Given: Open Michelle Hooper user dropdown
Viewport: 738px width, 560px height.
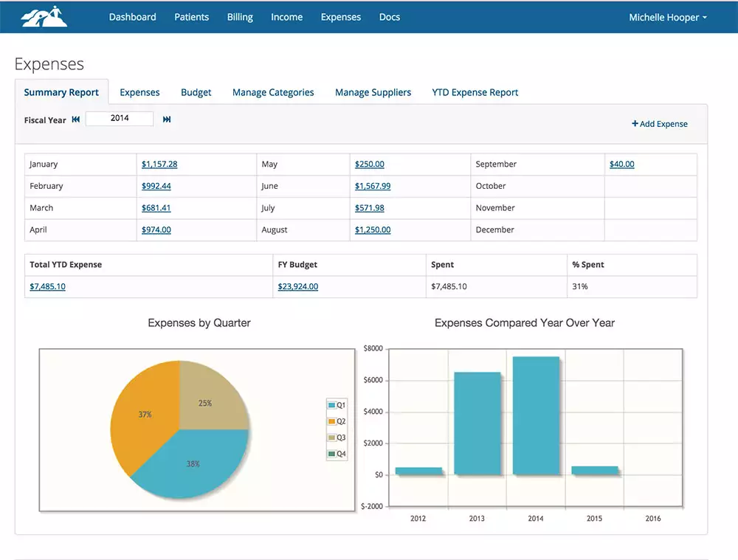Looking at the screenshot, I should 667,17.
